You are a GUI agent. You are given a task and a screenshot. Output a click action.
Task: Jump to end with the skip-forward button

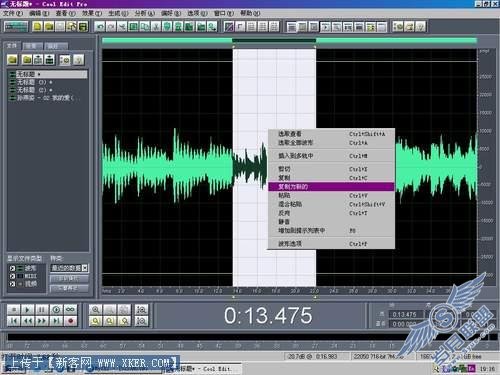pos(56,321)
